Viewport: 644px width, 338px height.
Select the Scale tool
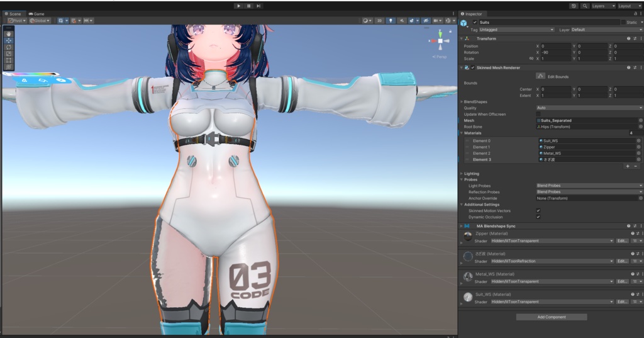click(9, 54)
